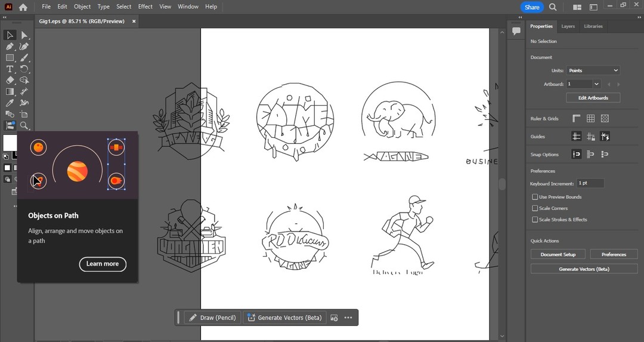Collapse the Properties panel dock arrows
Image resolution: width=644 pixels, height=342 pixels.
coord(639,17)
